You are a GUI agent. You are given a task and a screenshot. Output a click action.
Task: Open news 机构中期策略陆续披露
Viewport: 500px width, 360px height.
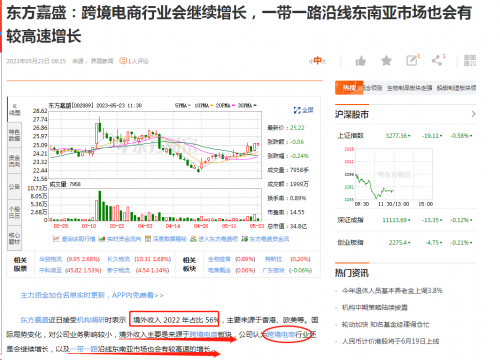pos(375,307)
